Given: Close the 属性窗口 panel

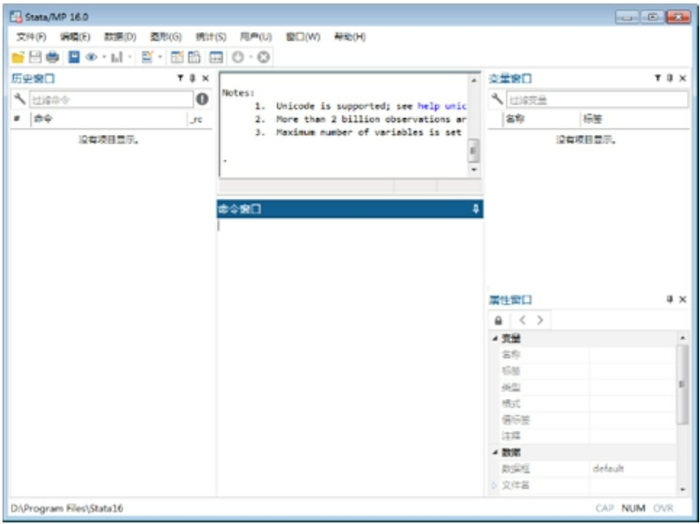Looking at the screenshot, I should point(683,299).
